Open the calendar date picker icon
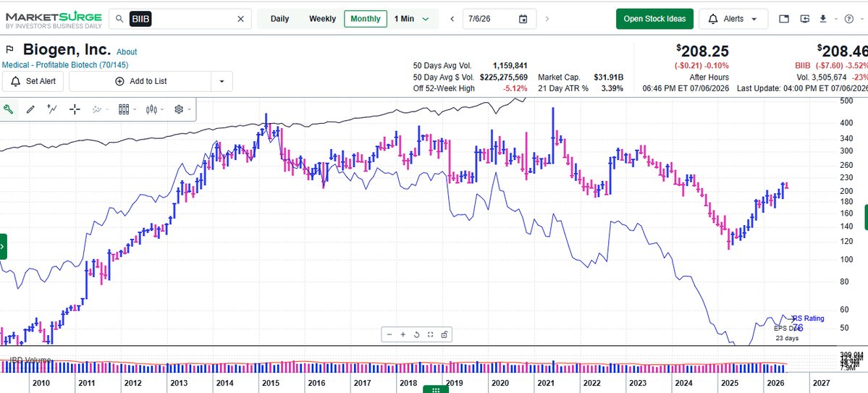 coord(523,19)
